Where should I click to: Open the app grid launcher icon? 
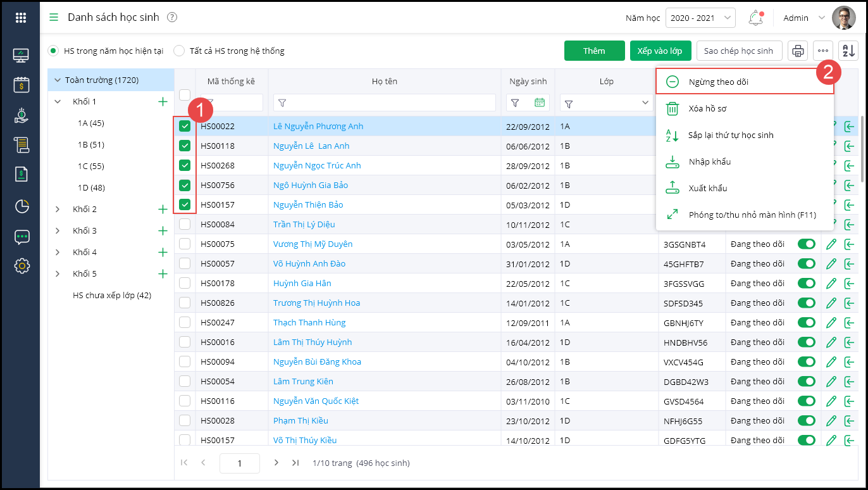pos(21,18)
